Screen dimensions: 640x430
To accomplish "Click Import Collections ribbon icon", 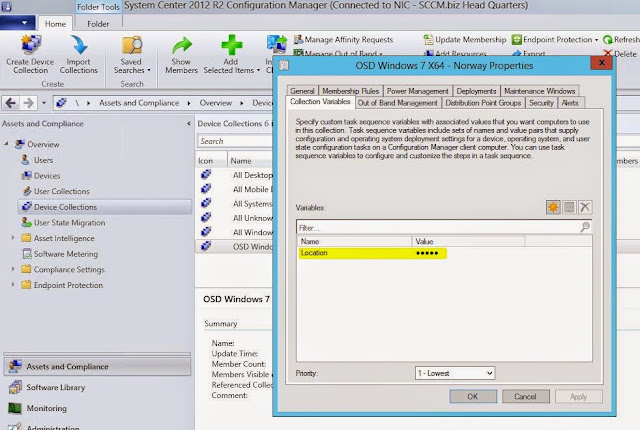I will [x=79, y=45].
